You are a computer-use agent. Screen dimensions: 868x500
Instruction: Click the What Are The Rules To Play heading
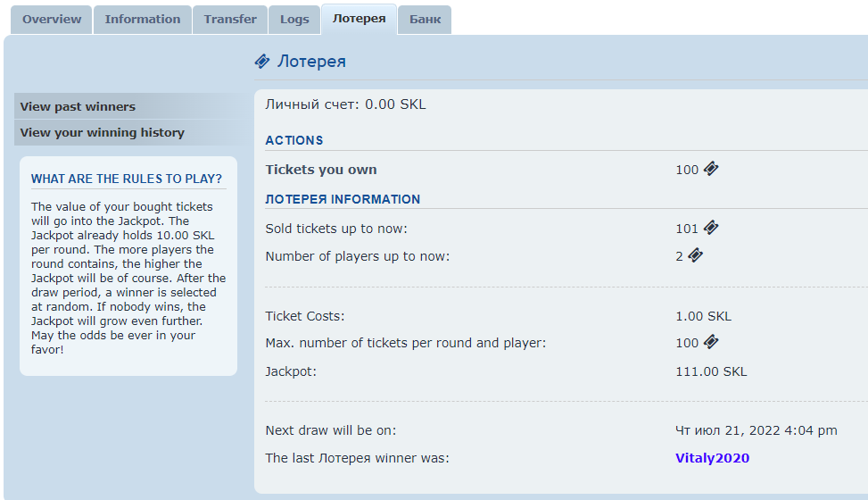[127, 179]
